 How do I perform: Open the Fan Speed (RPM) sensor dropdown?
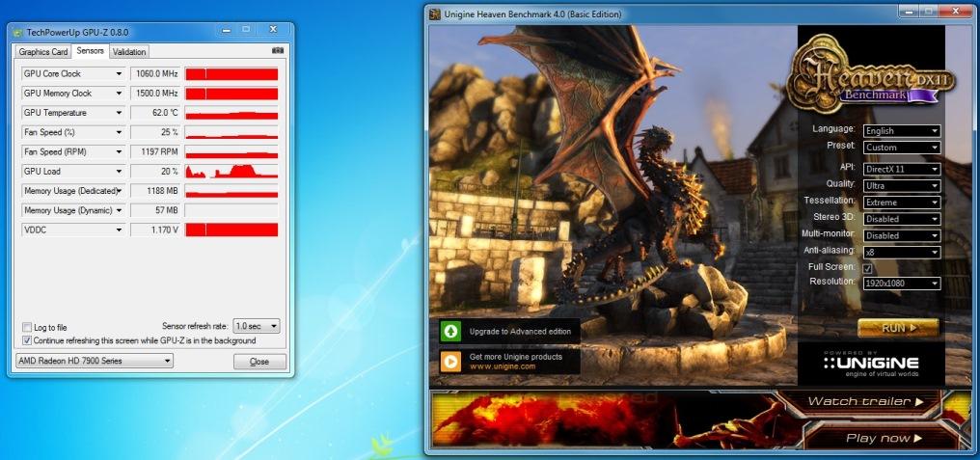(73, 151)
